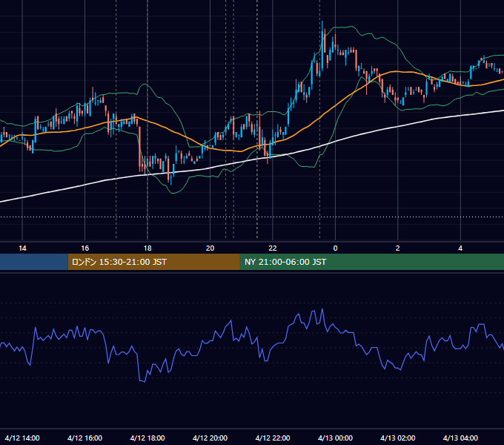Click the 4/12 14:00 date label
The image size is (504, 445).
coord(22,438)
